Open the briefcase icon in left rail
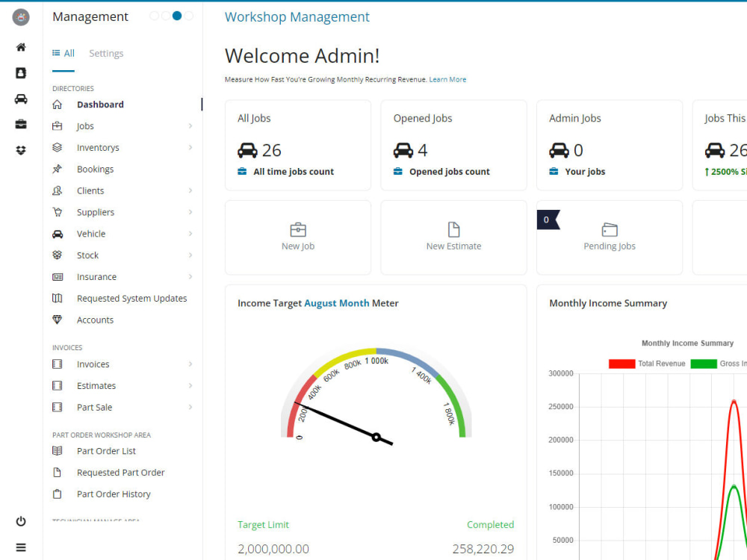 [20, 124]
